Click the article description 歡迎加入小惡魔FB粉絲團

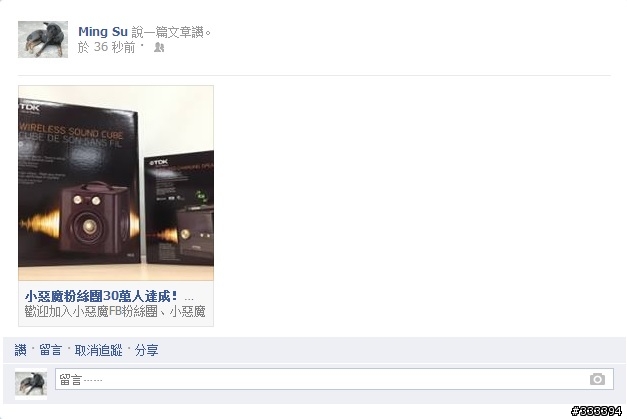point(115,311)
